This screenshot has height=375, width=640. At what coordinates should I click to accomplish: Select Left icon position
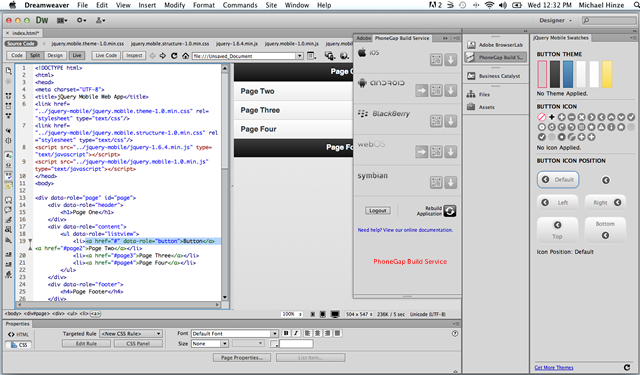(558, 202)
